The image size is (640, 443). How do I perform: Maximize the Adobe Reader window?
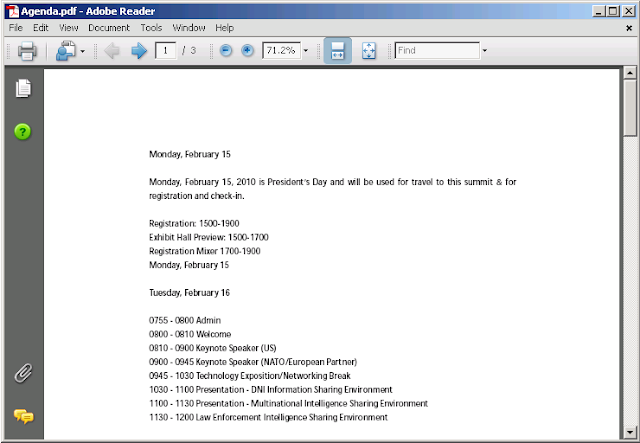tap(613, 11)
